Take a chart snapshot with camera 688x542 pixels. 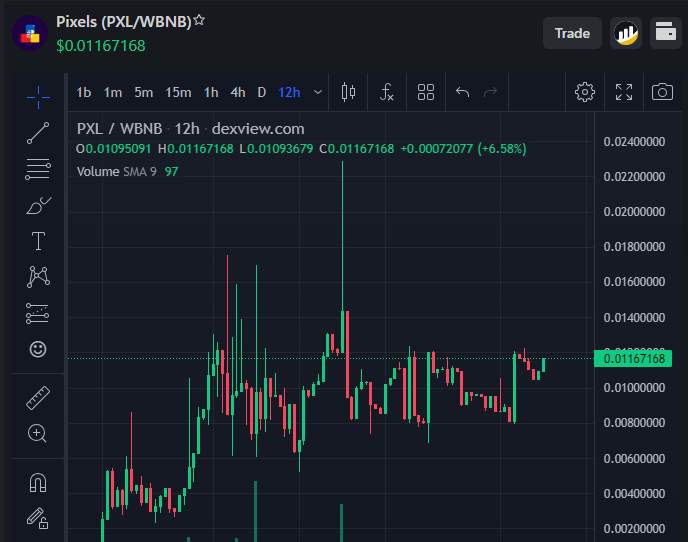click(x=662, y=92)
